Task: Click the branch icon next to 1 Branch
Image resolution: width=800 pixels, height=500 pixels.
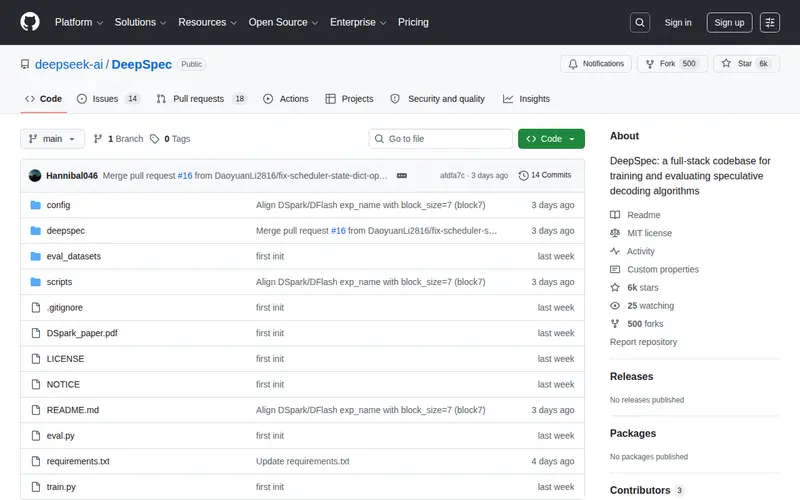Action: coord(98,139)
